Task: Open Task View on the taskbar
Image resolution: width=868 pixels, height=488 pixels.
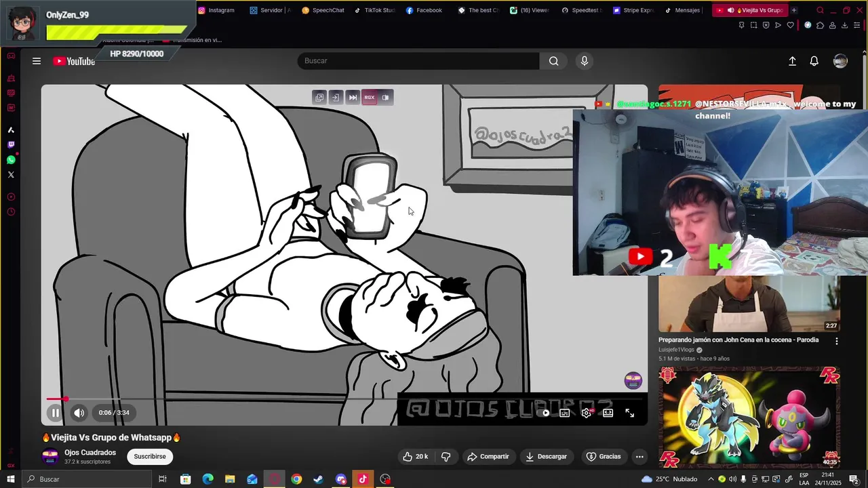Action: (163, 479)
